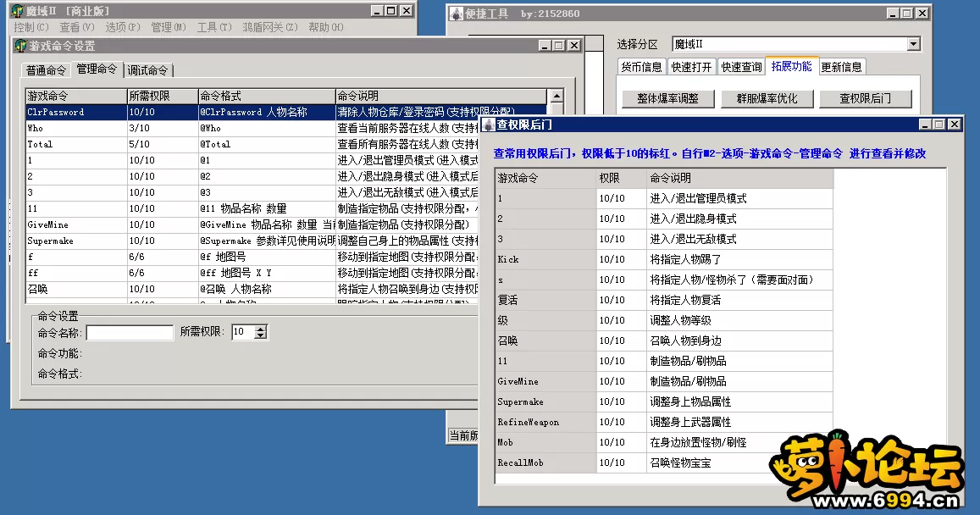Select the 召唤 row in command settings
The width and height of the screenshot is (980, 515).
pyautogui.click(x=252, y=290)
